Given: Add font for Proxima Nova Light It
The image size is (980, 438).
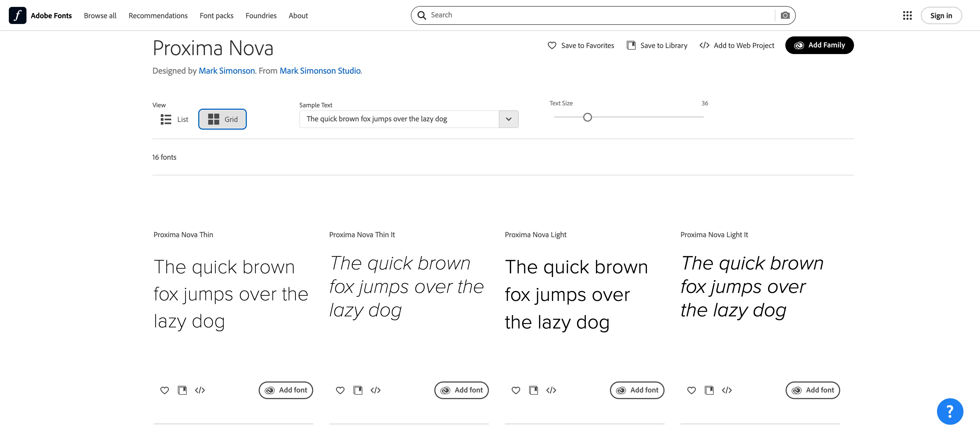Looking at the screenshot, I should pyautogui.click(x=813, y=390).
